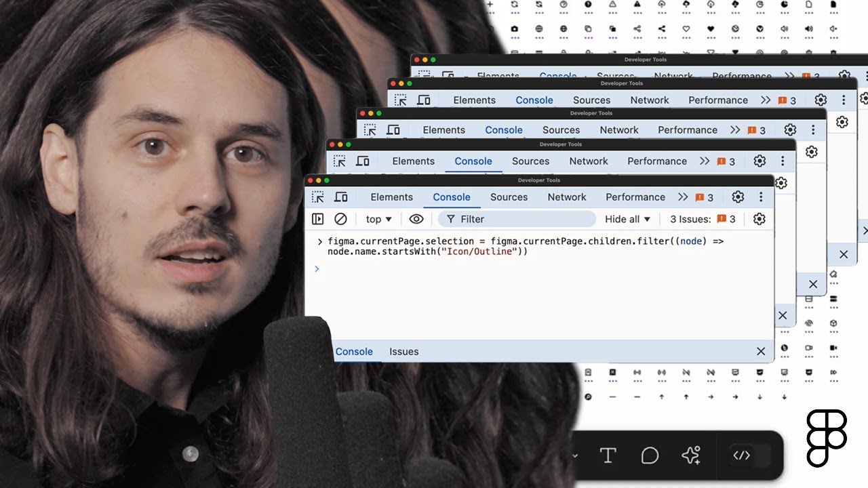
Task: Select the Text tool in Figma's toolbar
Action: click(x=608, y=455)
